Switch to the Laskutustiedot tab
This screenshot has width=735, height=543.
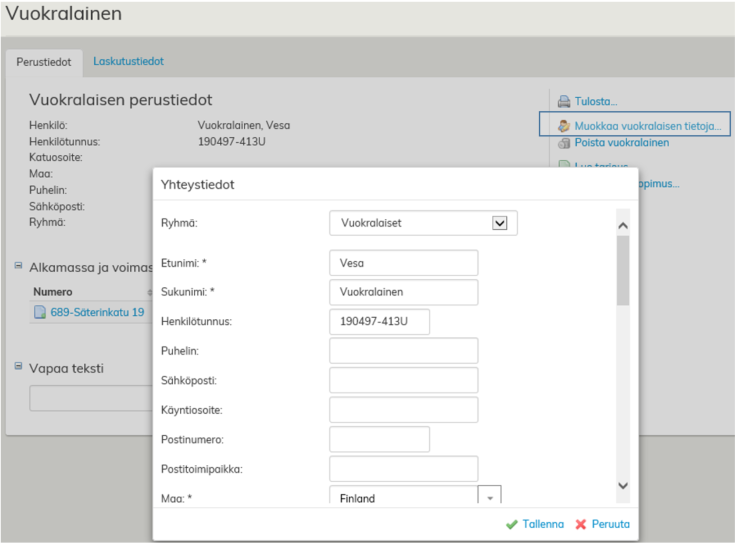[128, 61]
